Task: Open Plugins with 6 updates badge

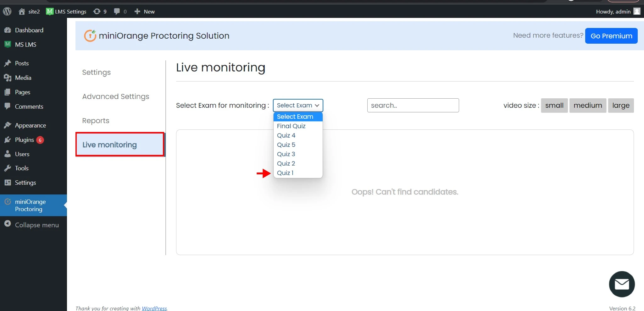Action: click(x=25, y=140)
